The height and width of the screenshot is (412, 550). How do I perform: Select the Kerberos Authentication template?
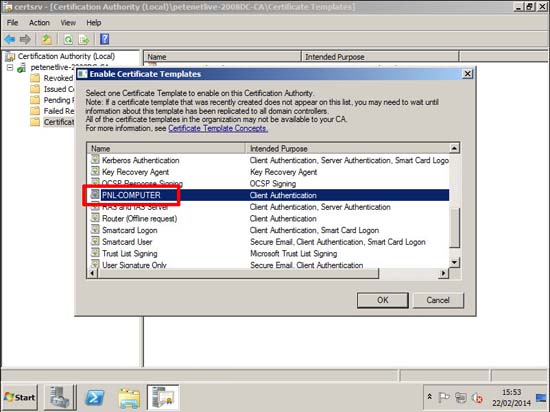pyautogui.click(x=140, y=160)
